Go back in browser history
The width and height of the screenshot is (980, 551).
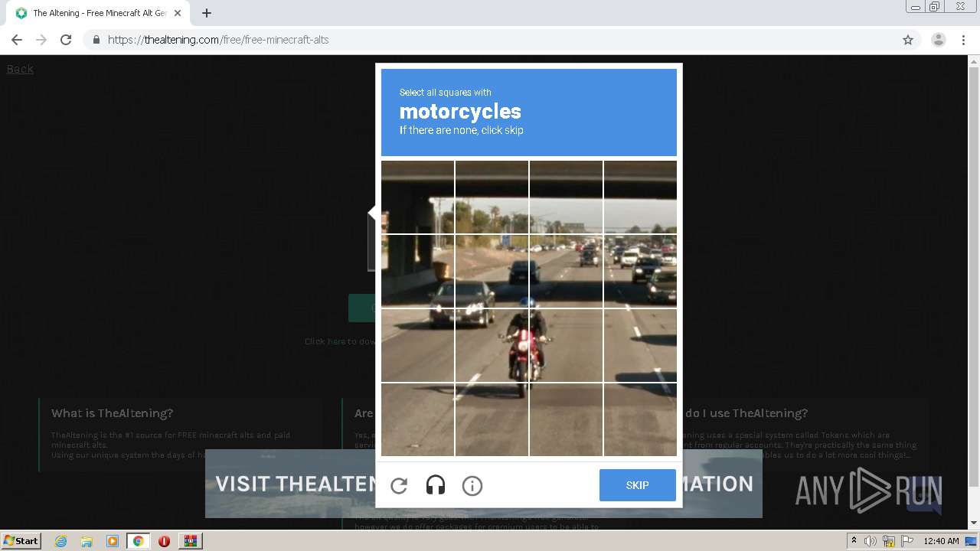tap(17, 40)
